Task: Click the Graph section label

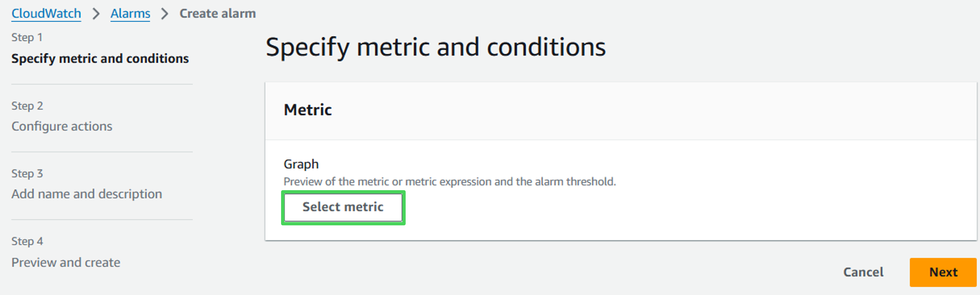Action: (301, 164)
